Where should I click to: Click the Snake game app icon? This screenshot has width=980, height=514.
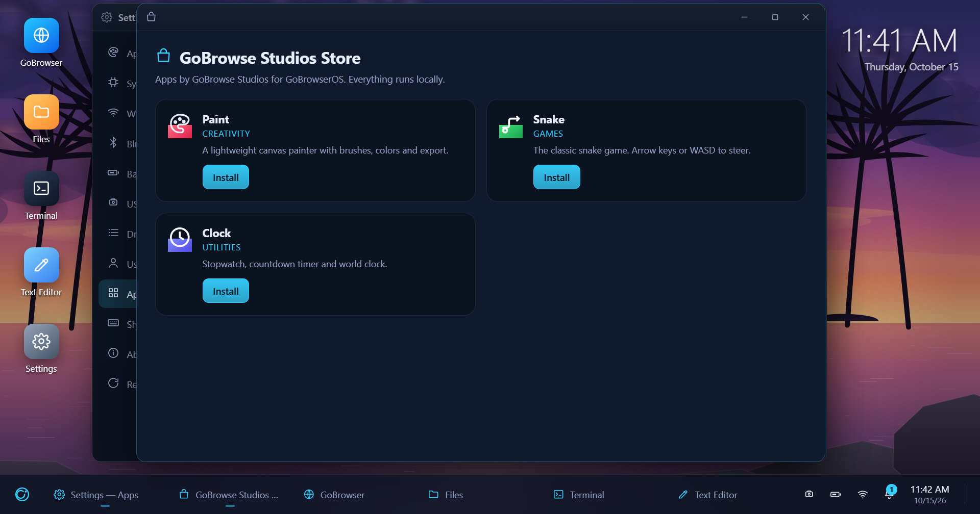(x=510, y=126)
